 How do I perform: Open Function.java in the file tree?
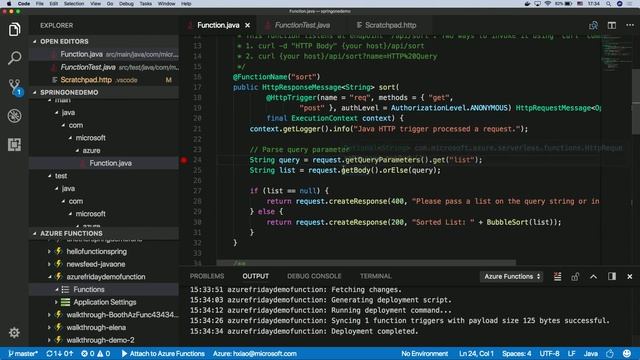(x=104, y=163)
